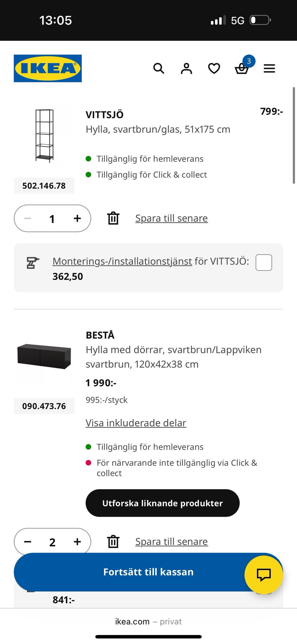Viewport: 297px width, 644px height.
Task: Increase BESTÅ quantity with plus button
Action: point(77,542)
